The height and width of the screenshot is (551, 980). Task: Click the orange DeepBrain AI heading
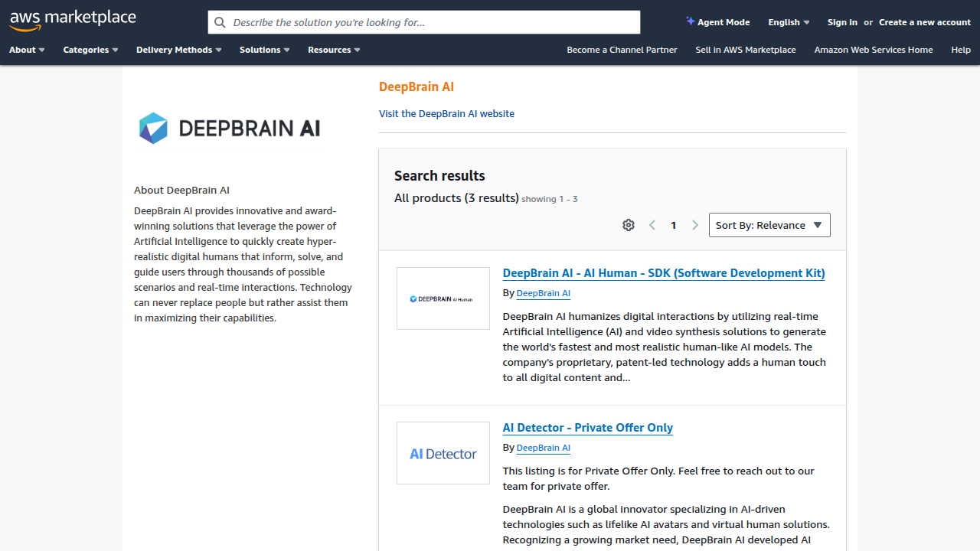(416, 86)
